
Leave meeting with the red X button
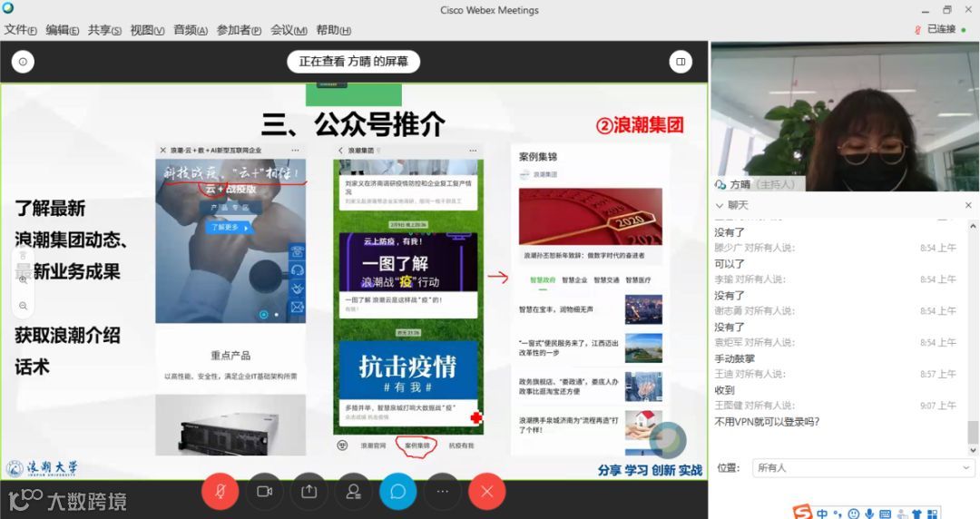[x=487, y=492]
